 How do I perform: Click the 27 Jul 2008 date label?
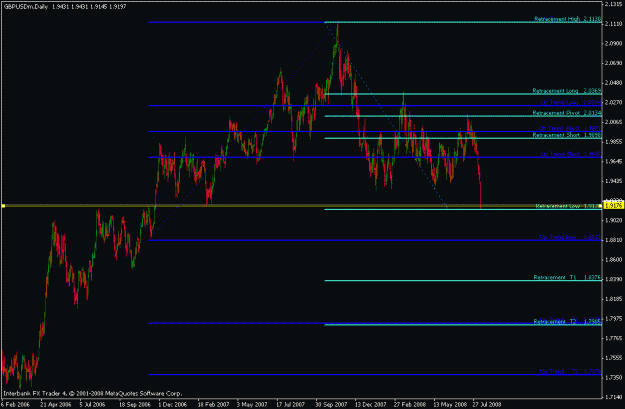487,405
